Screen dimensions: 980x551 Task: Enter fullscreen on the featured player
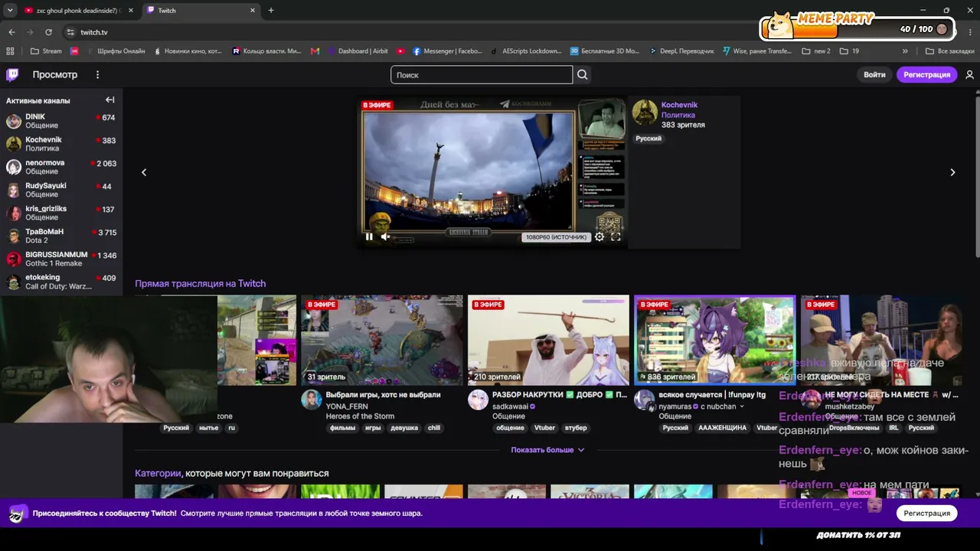[x=616, y=236]
